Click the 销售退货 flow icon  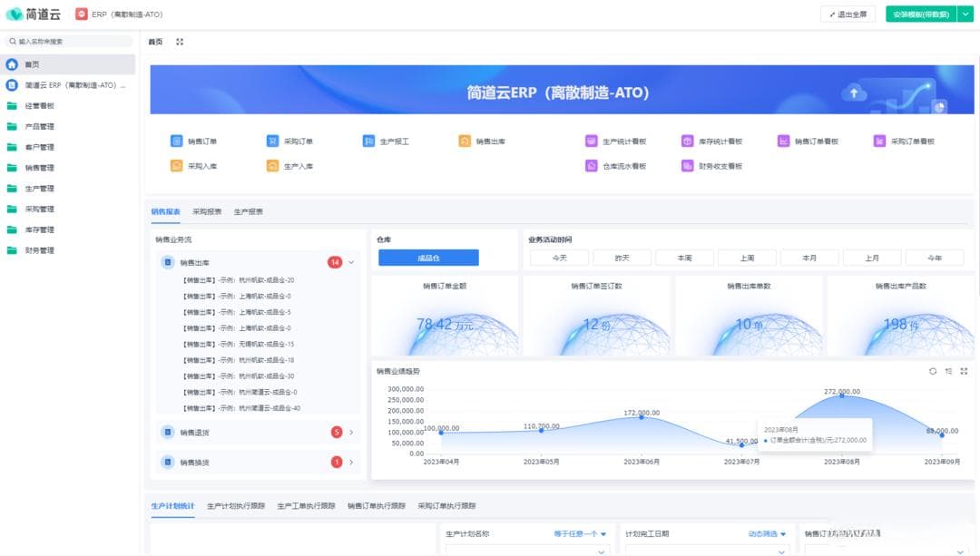click(x=168, y=432)
